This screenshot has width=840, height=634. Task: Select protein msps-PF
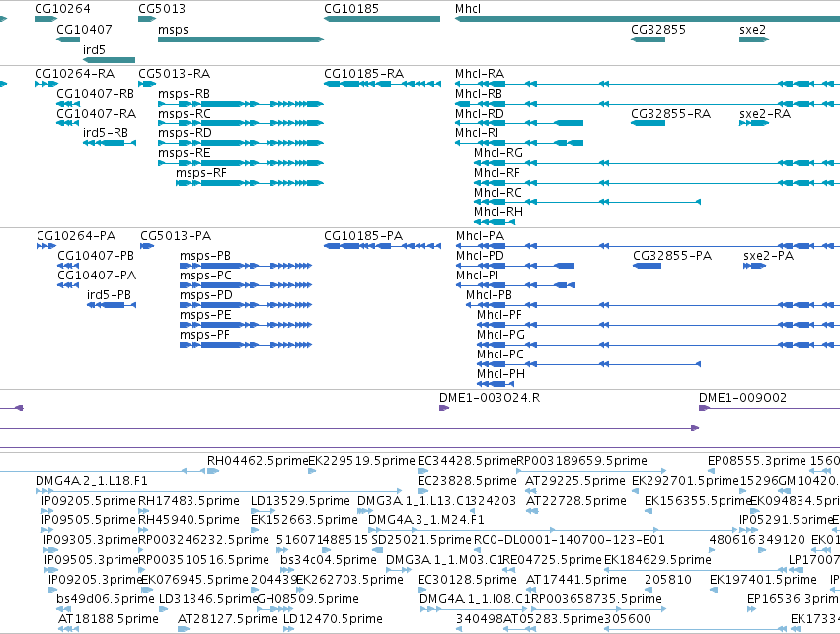[246, 345]
